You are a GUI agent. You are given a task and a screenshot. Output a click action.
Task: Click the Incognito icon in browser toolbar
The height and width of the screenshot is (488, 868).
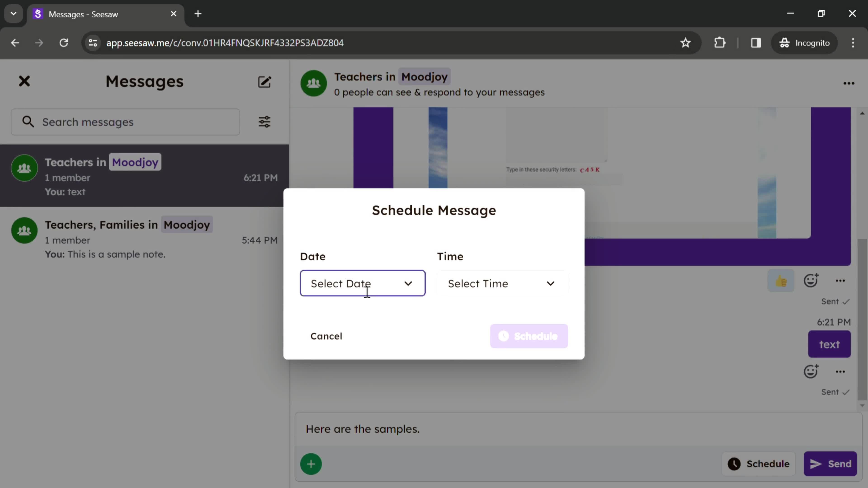pyautogui.click(x=785, y=42)
